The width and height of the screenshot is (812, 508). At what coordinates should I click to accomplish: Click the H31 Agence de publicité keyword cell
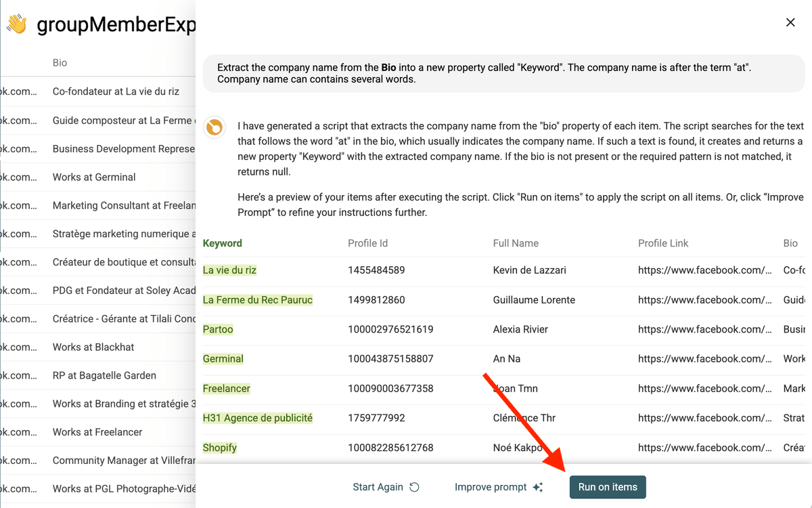[258, 418]
